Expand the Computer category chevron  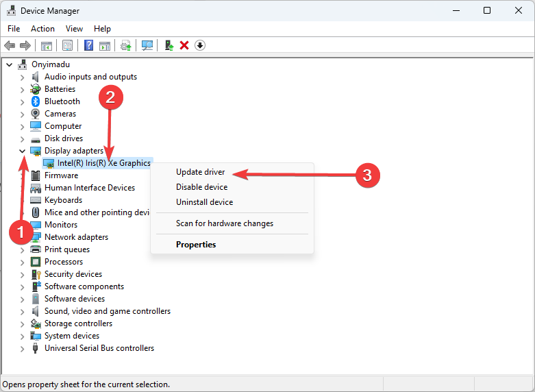pos(22,127)
